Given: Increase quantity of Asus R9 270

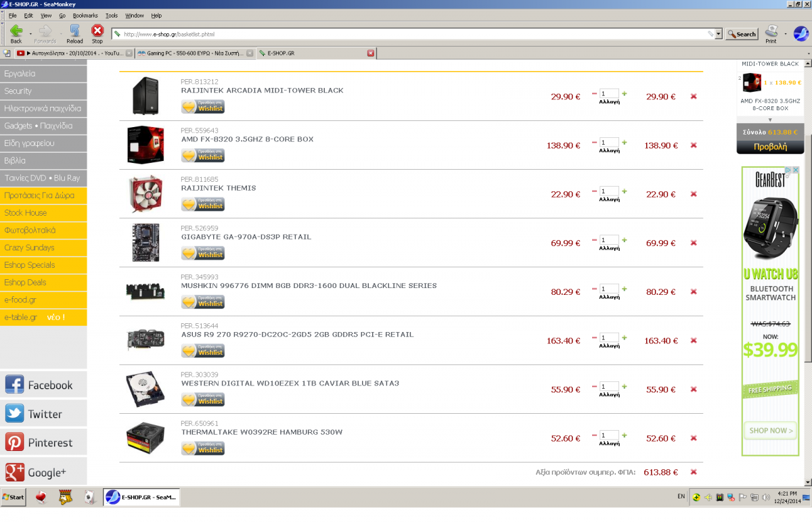Looking at the screenshot, I should click(624, 337).
